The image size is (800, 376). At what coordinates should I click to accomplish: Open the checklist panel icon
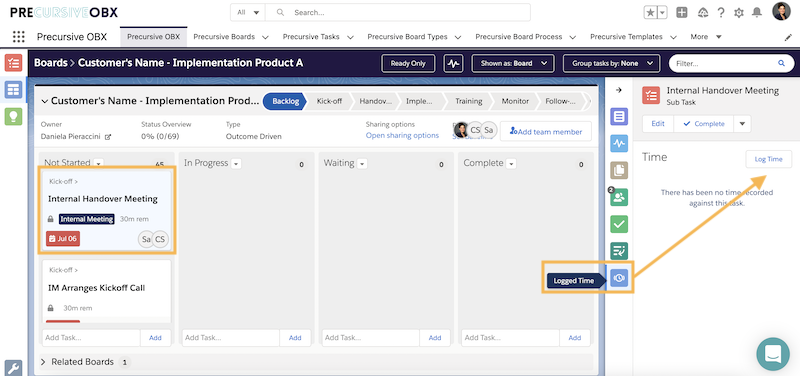coord(619,250)
